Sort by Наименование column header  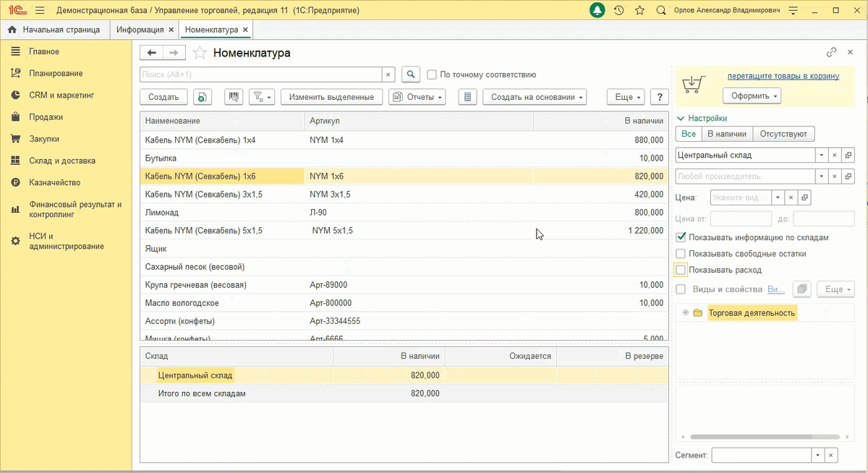(222, 121)
